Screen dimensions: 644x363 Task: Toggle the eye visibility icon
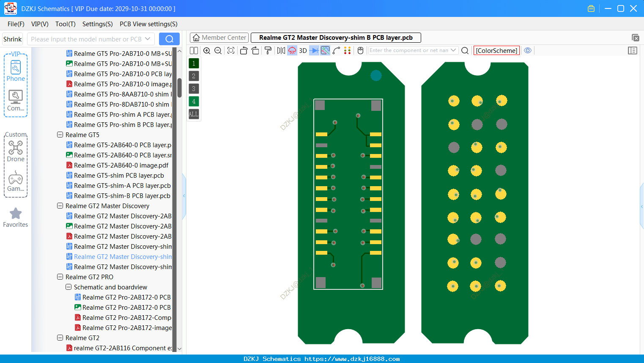click(528, 50)
